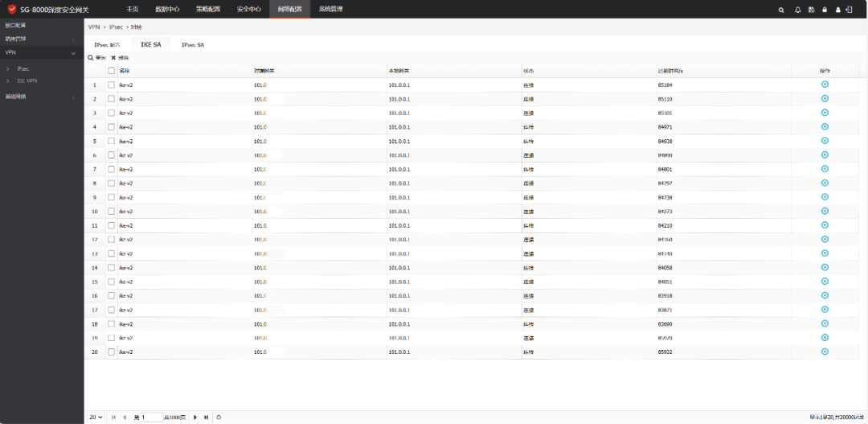Open the search icon in top bar
868x424 pixels.
(x=781, y=10)
